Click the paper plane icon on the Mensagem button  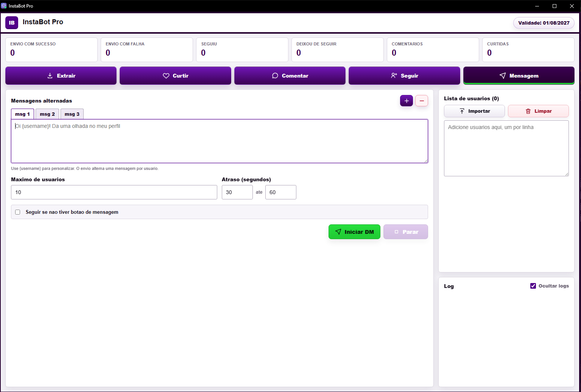coord(503,76)
